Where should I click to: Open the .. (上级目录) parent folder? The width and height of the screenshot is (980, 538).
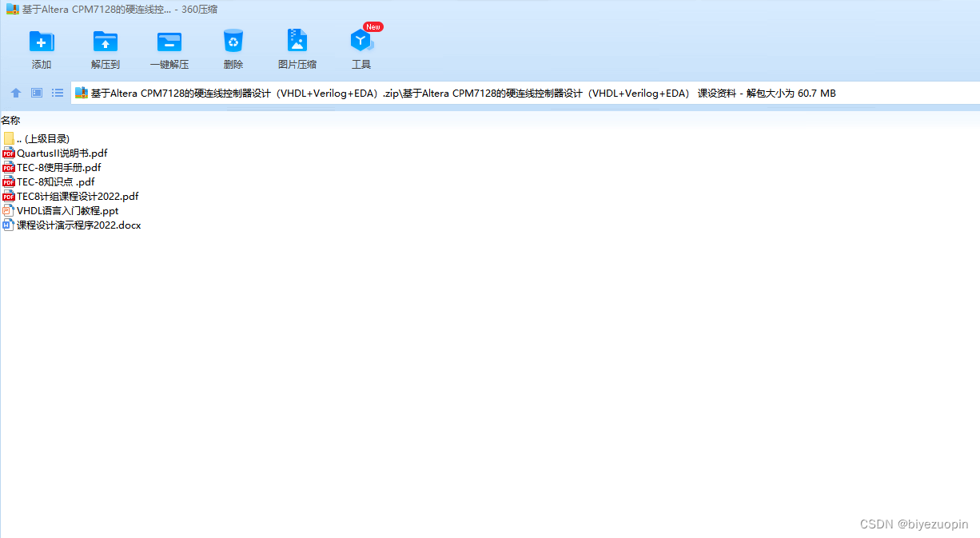36,138
